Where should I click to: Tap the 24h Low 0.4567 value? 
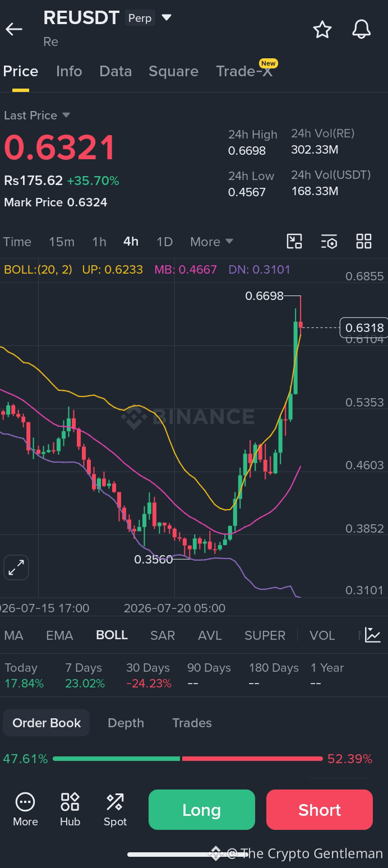[x=247, y=192]
